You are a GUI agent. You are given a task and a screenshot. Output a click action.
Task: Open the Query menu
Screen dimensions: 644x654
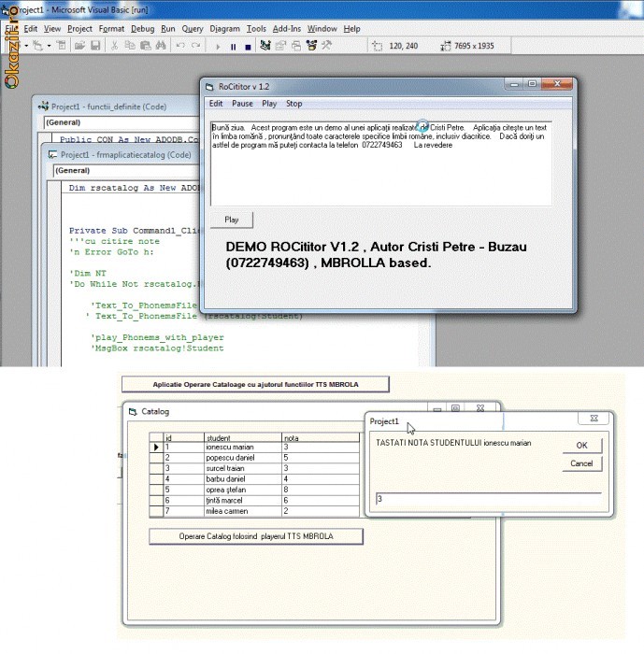pos(193,29)
